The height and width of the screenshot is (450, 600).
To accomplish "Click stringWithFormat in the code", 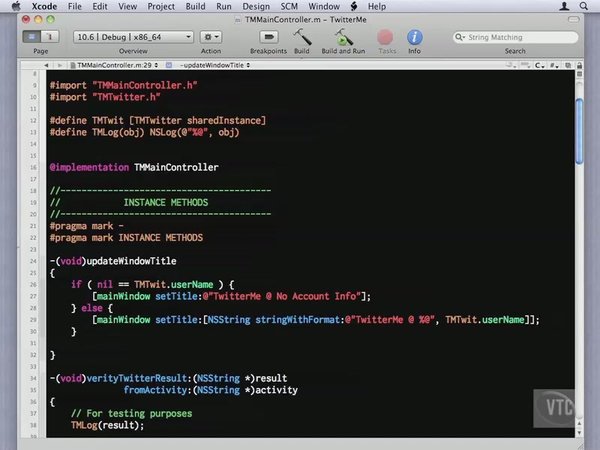I will (x=298, y=320).
